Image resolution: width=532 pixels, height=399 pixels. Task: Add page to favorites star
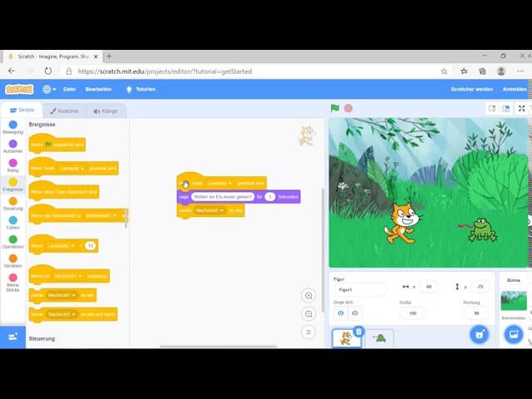pyautogui.click(x=444, y=71)
